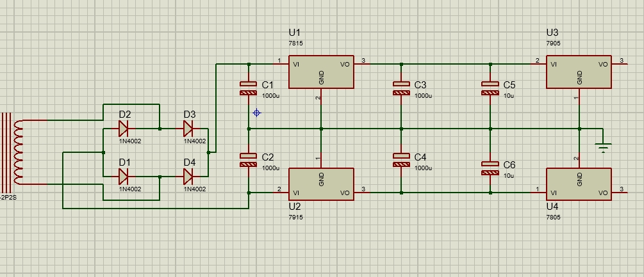The width and height of the screenshot is (644, 277).
Task: Click the '7815' value label
Action: 295,43
